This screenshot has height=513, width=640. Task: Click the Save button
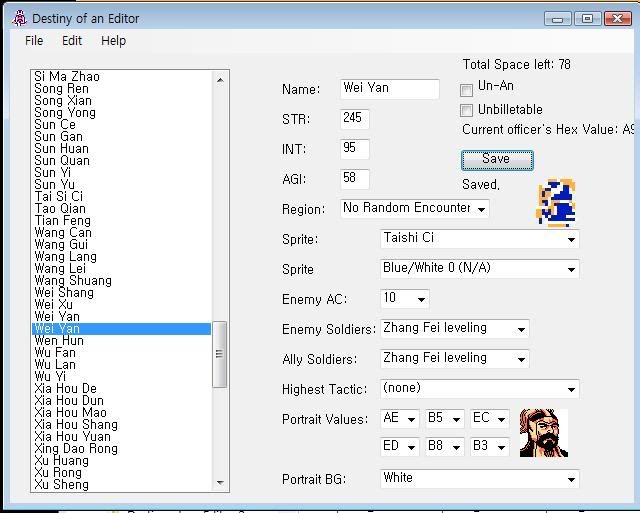coord(496,160)
